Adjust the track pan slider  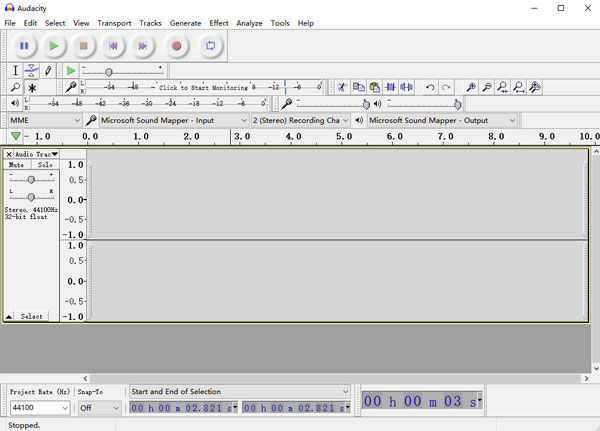(32, 196)
